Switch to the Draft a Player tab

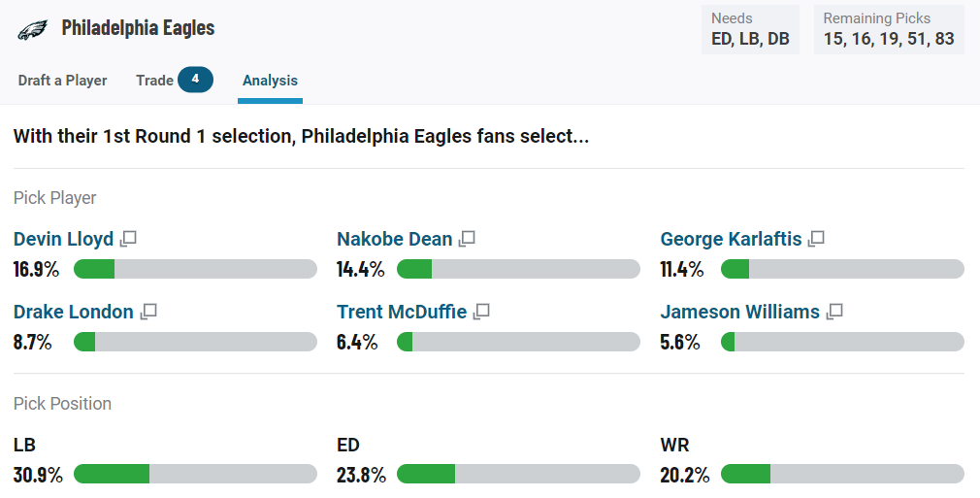coord(62,81)
